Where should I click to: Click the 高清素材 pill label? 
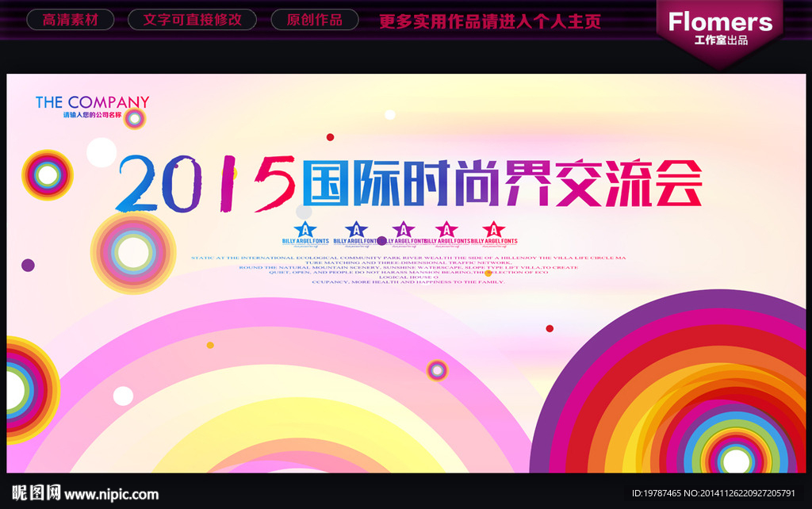[71, 20]
